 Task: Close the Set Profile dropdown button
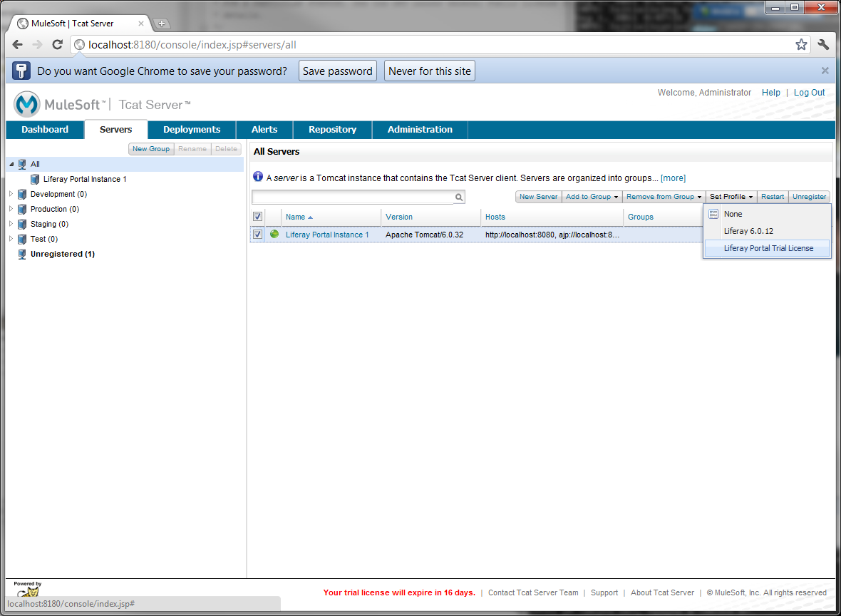click(x=731, y=197)
